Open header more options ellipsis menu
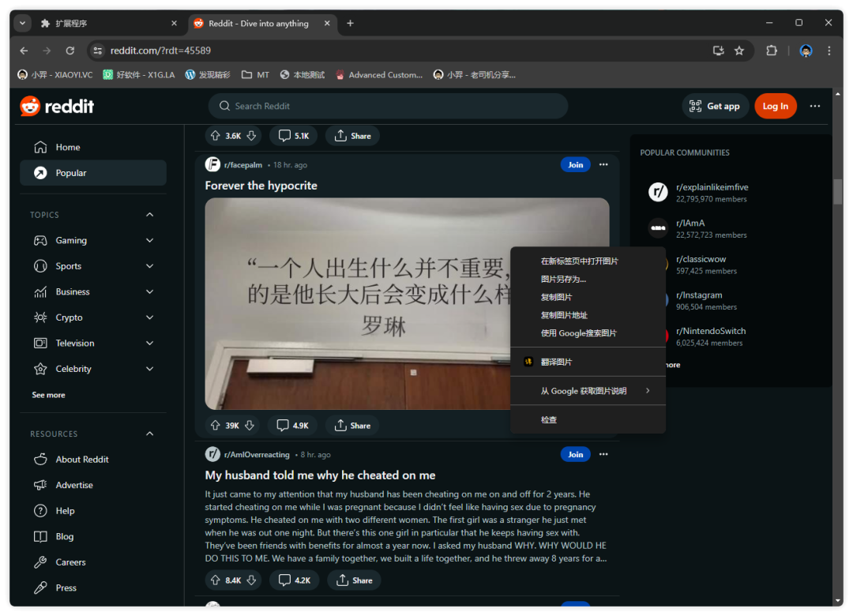The width and height of the screenshot is (853, 616). (x=814, y=106)
